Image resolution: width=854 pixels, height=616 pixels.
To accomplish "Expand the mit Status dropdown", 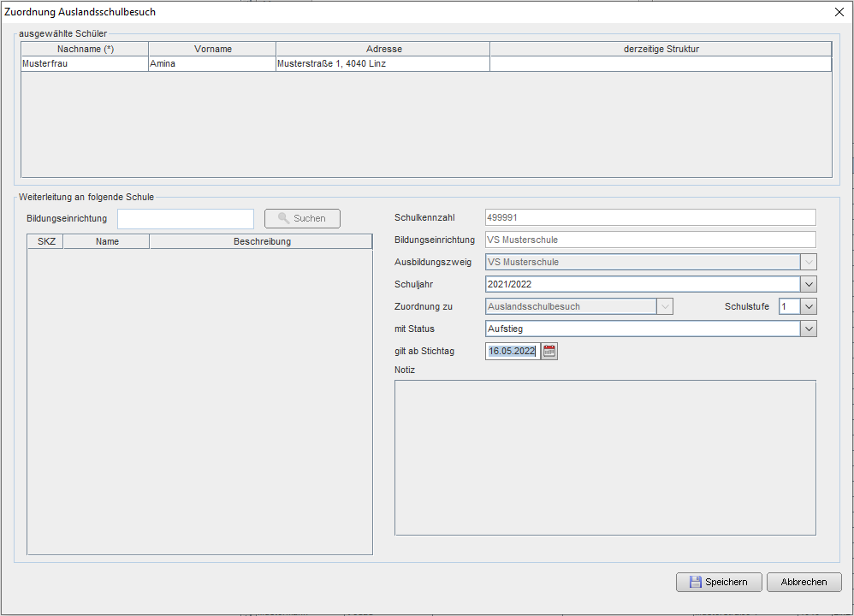I will (809, 329).
